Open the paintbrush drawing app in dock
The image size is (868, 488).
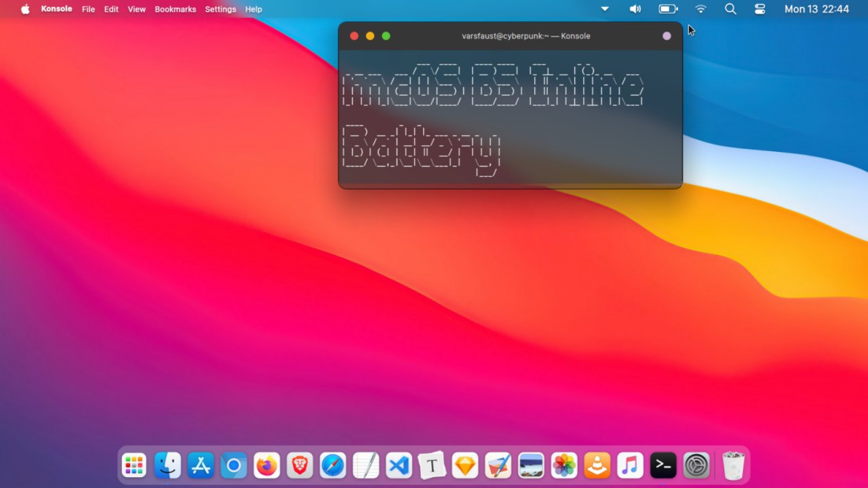click(x=498, y=466)
